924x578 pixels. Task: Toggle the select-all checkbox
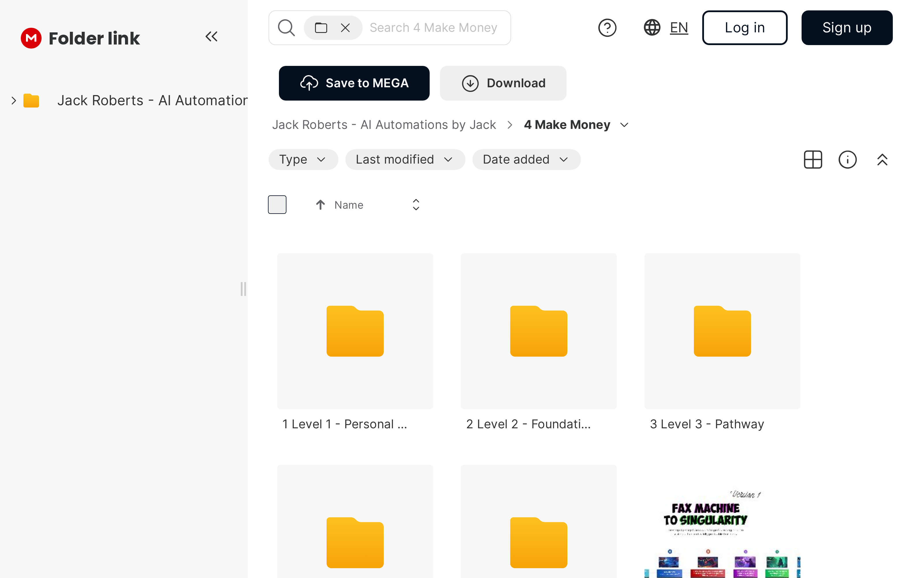277,205
